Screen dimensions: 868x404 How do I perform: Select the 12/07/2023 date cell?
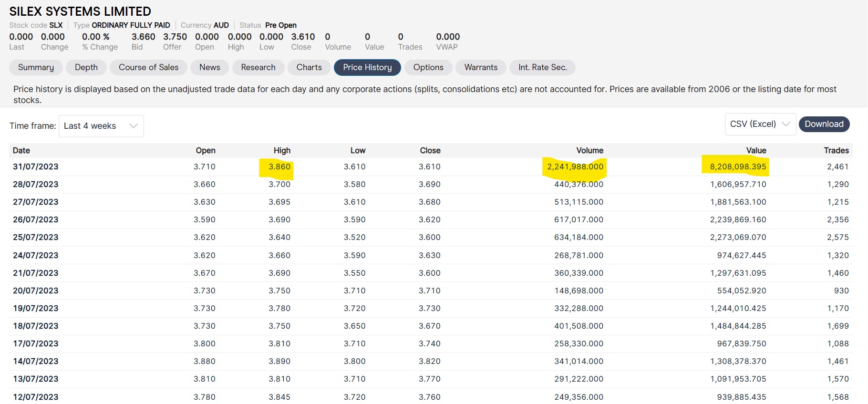(x=36, y=397)
